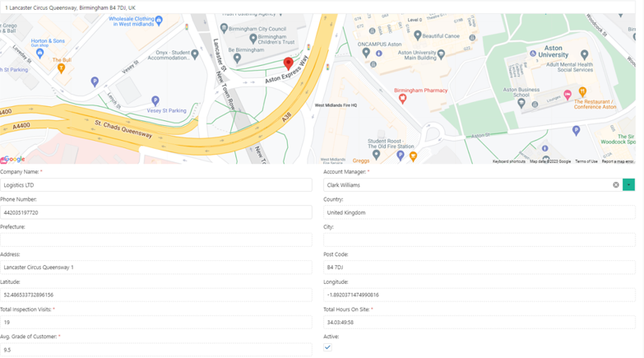Select the Birmingham Pharmacy red marker

coord(402,99)
